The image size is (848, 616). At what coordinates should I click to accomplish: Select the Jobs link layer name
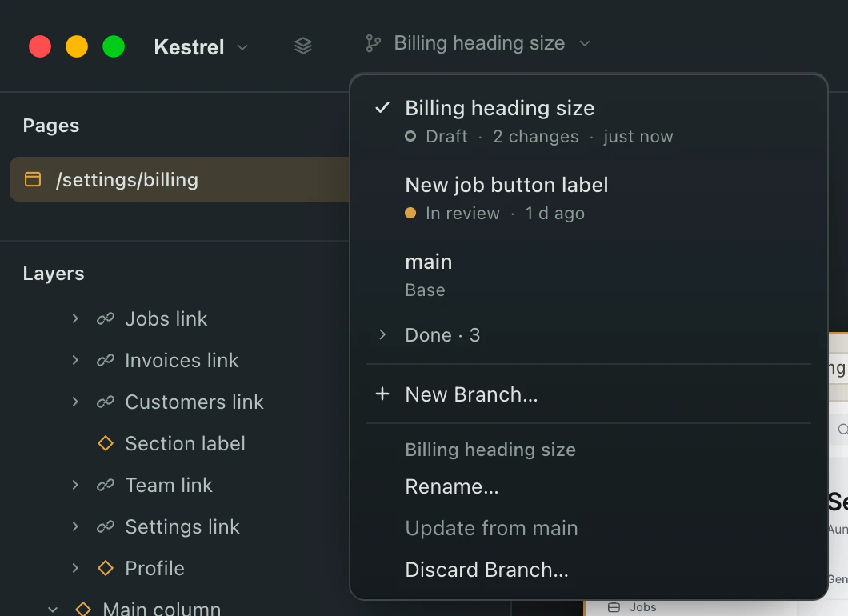point(166,318)
